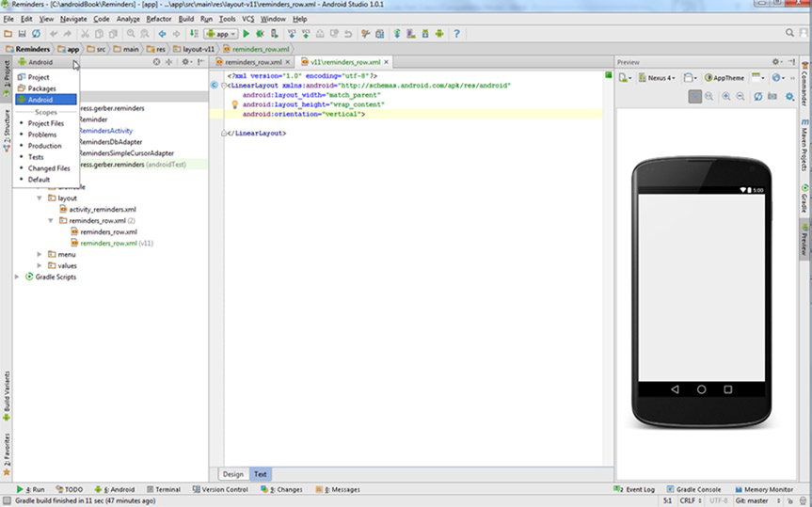Open the Refactor menu
The image size is (812, 507).
click(x=159, y=19)
